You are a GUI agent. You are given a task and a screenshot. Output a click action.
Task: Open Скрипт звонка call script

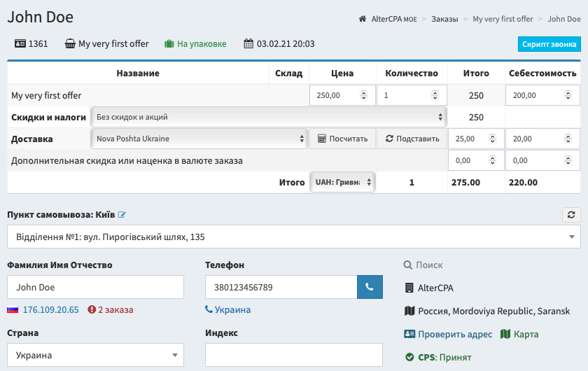coord(549,44)
